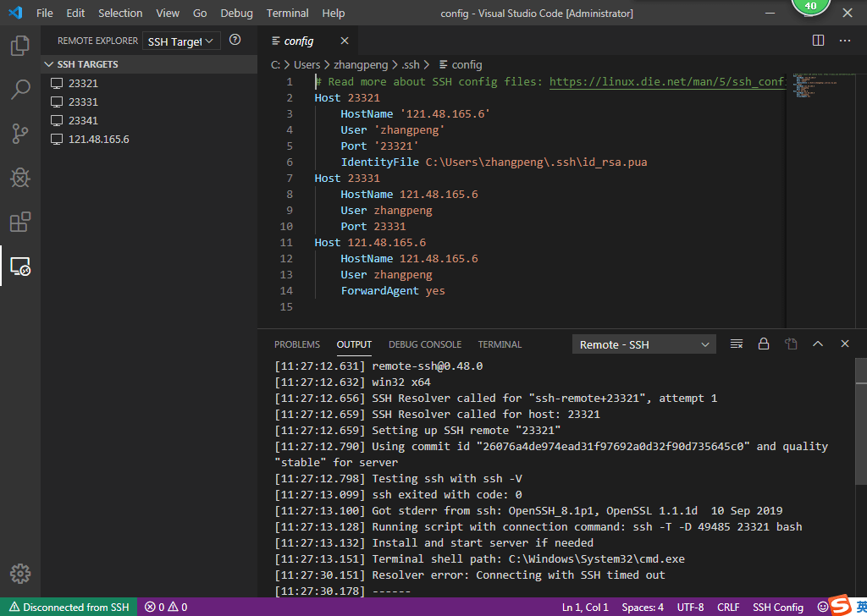Clear the Output panel
The image size is (867, 616).
(x=736, y=344)
